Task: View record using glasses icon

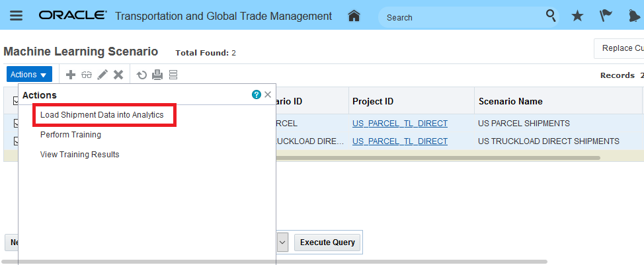Action: point(87,75)
